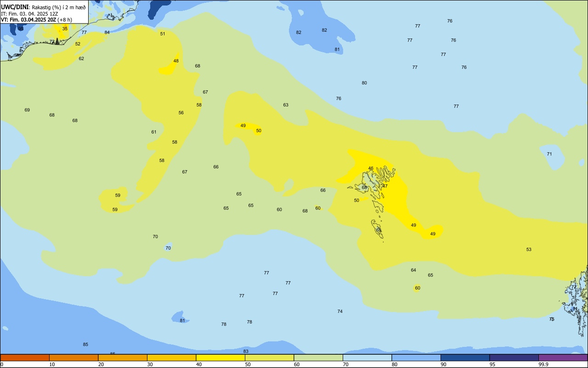This screenshot has height=368, width=588.
Task: Click the map value 84
Action: pos(107,32)
